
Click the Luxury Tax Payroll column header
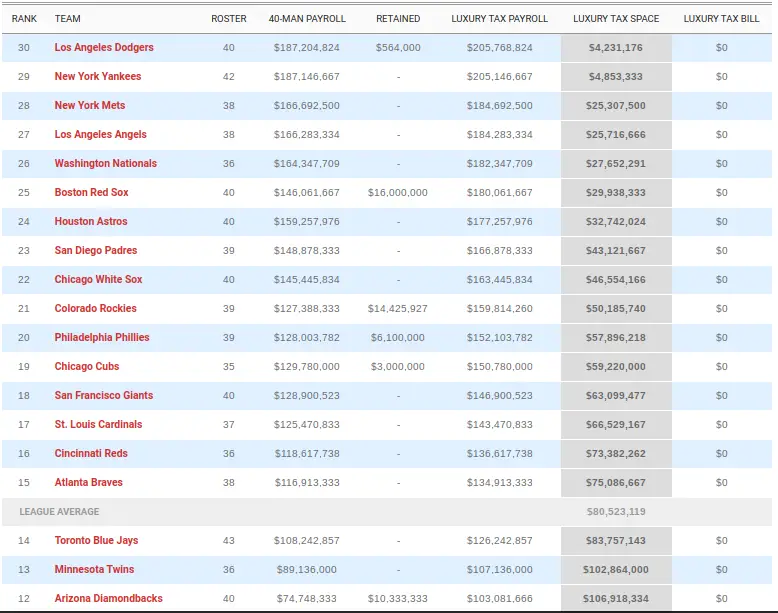pos(500,19)
